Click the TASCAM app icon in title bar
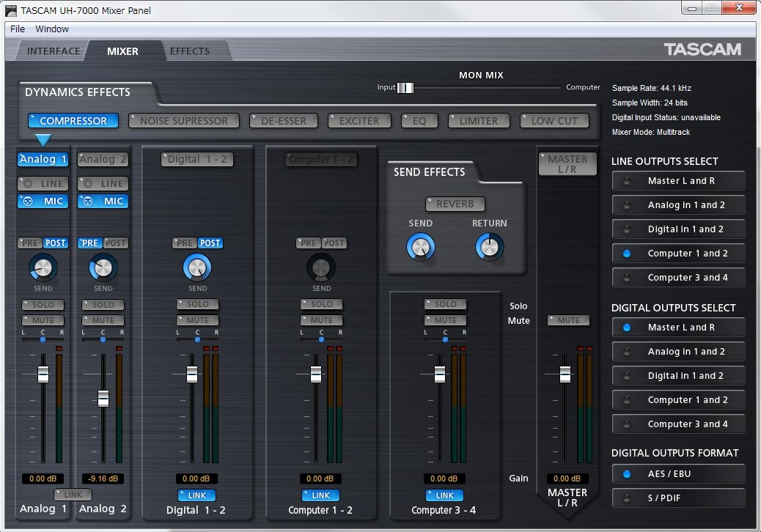Image resolution: width=761 pixels, height=532 pixels. point(12,11)
